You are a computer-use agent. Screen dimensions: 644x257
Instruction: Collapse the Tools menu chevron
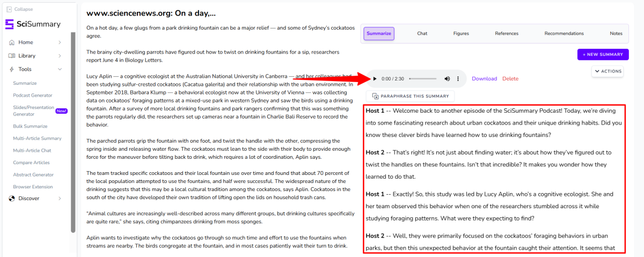point(60,69)
